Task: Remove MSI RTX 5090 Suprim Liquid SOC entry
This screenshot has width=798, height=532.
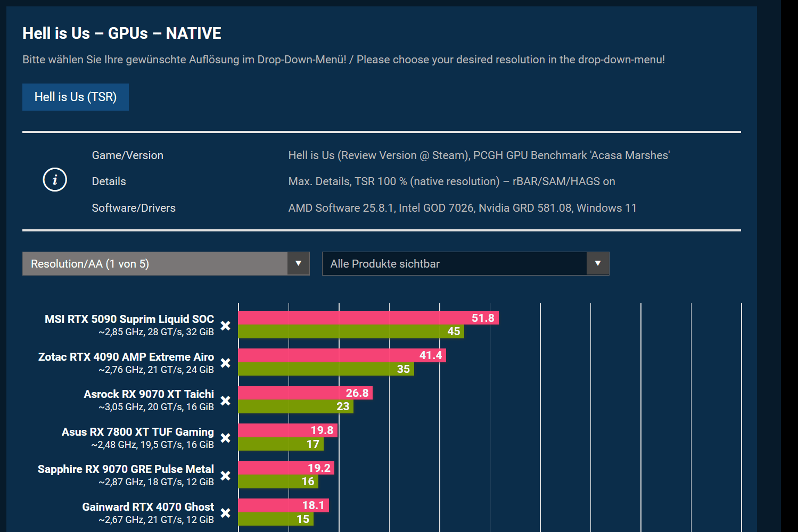Action: [226, 326]
